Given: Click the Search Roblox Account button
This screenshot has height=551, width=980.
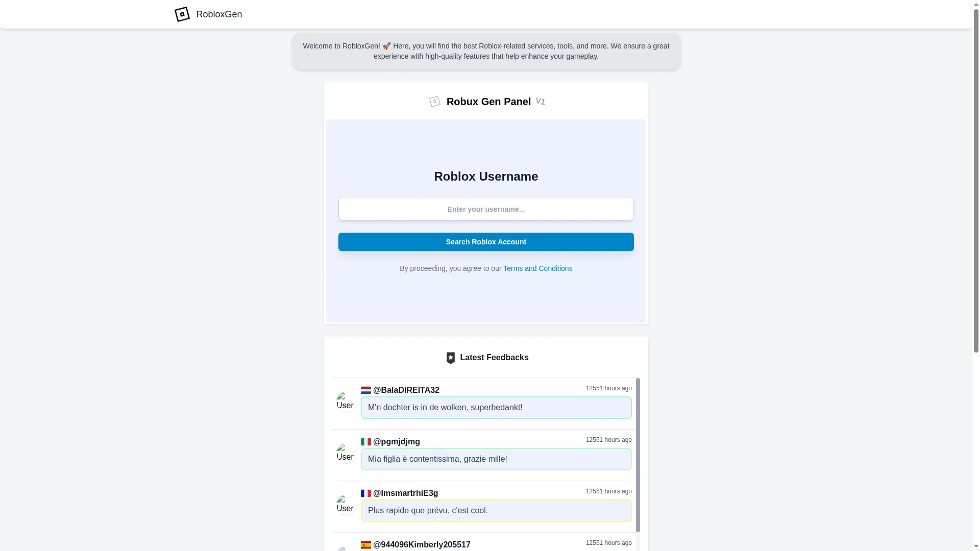Looking at the screenshot, I should [486, 242].
